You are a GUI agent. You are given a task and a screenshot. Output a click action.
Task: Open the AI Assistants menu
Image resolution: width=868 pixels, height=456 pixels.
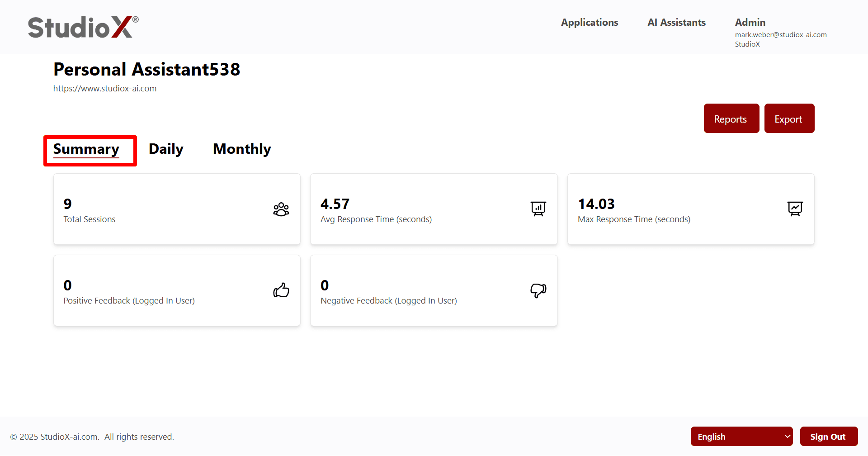676,22
